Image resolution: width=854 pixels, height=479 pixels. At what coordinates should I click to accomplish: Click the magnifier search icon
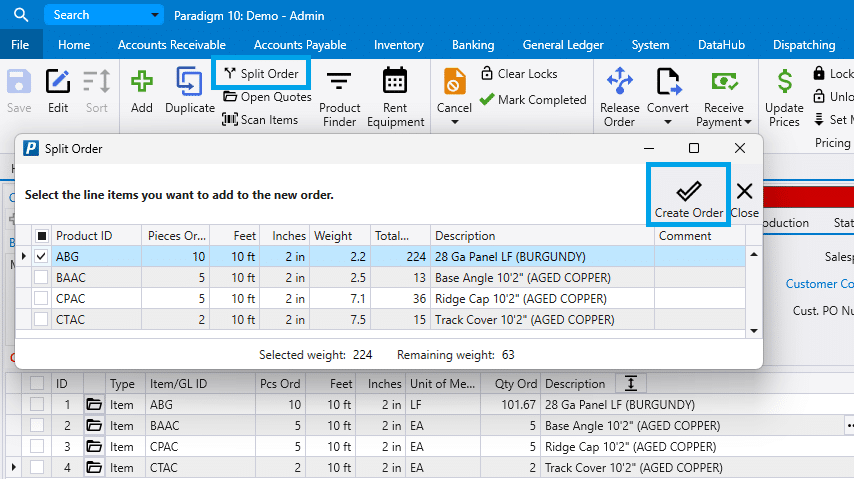pyautogui.click(x=21, y=15)
